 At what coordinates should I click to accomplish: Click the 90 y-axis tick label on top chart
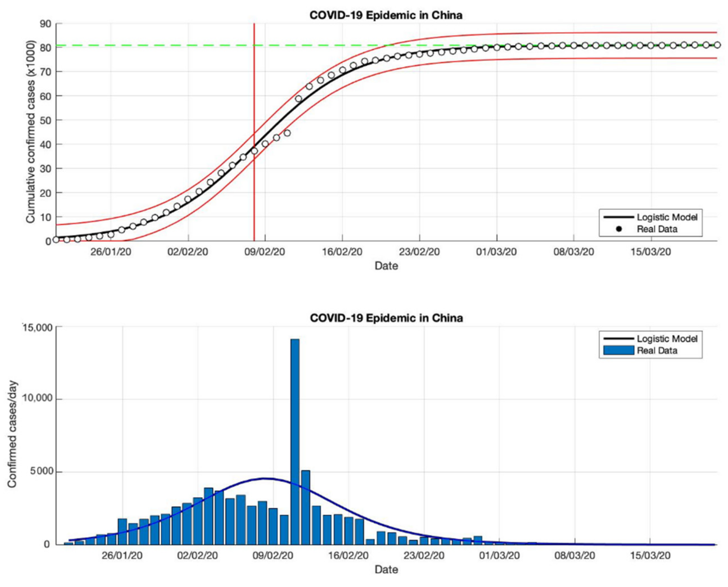click(46, 24)
